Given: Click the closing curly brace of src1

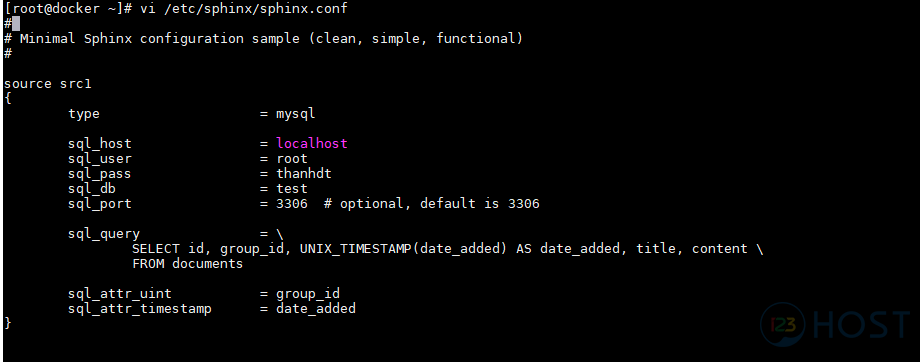Looking at the screenshot, I should point(7,323).
